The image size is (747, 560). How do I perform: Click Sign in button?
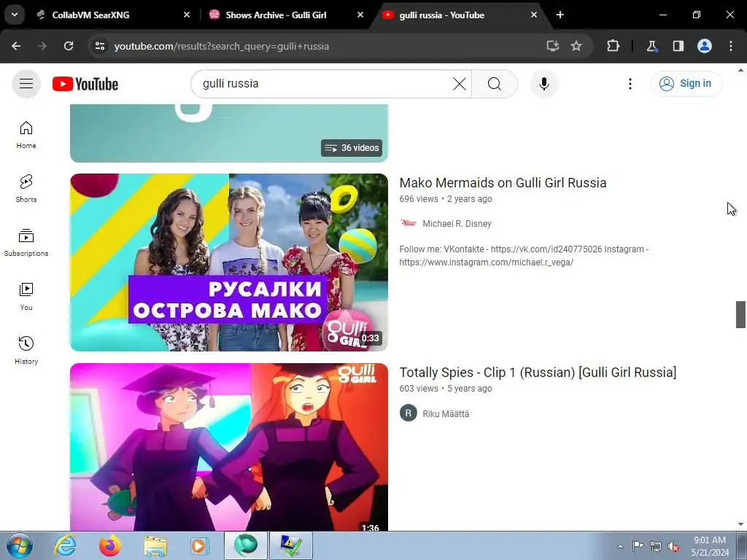686,84
